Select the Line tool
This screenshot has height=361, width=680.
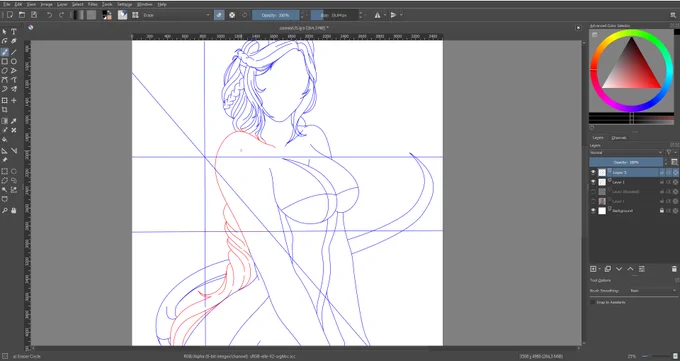click(x=14, y=52)
